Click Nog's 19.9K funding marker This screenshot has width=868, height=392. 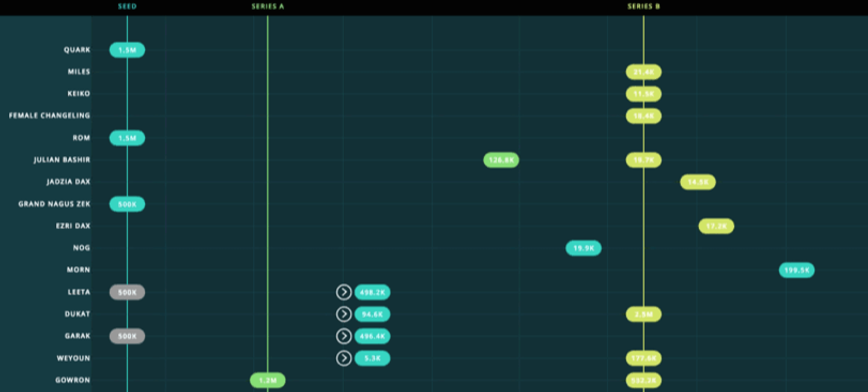point(583,248)
